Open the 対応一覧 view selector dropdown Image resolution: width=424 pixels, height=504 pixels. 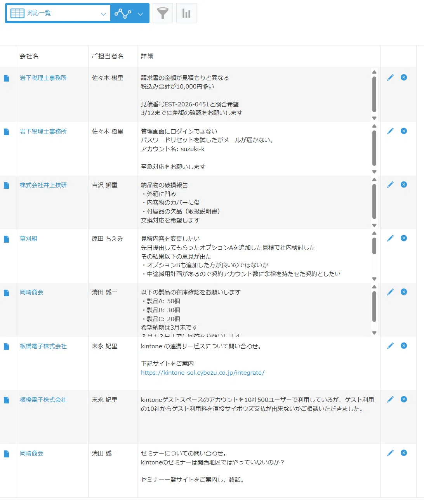click(x=59, y=13)
